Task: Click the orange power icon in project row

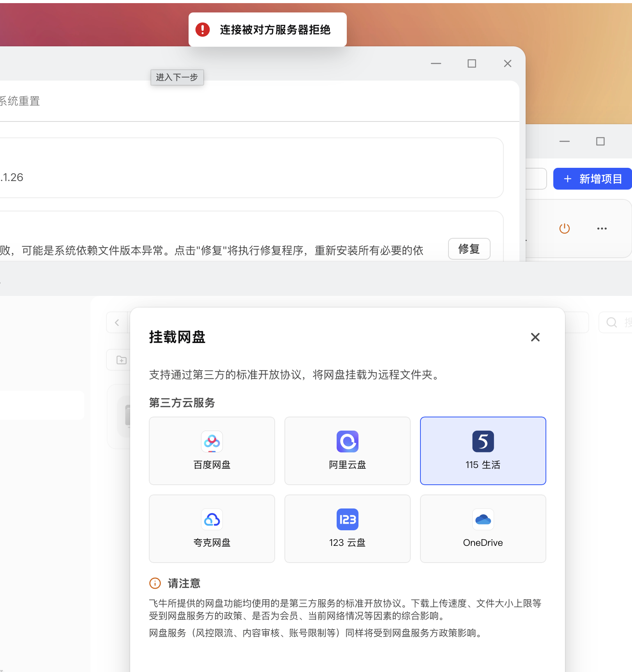Action: click(x=565, y=229)
